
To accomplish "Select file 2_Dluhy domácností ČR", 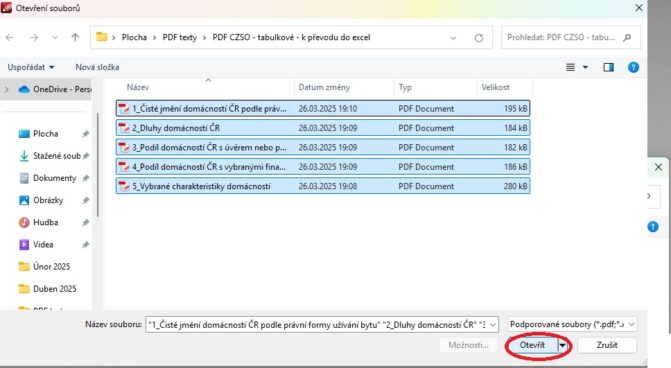I will pos(323,128).
